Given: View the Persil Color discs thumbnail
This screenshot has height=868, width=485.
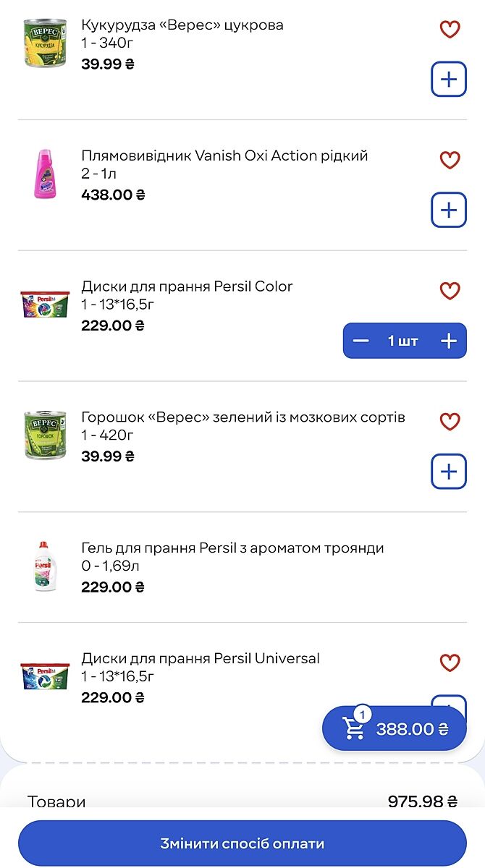Looking at the screenshot, I should 45,305.
